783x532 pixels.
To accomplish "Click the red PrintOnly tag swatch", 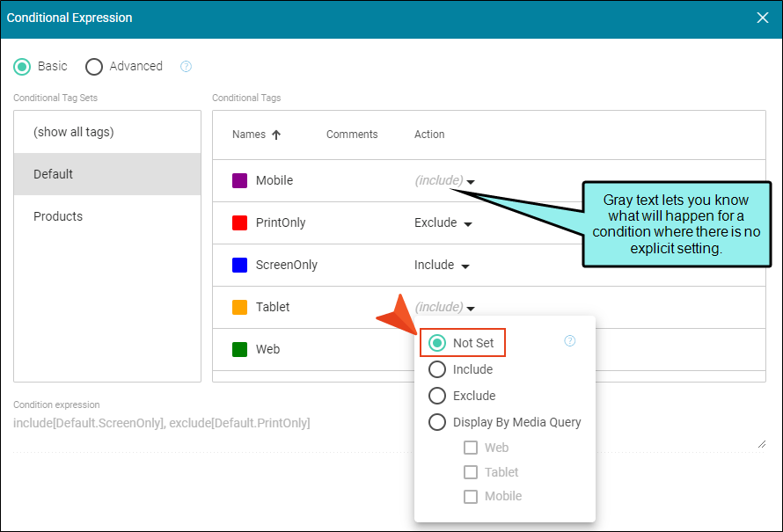I will [239, 222].
